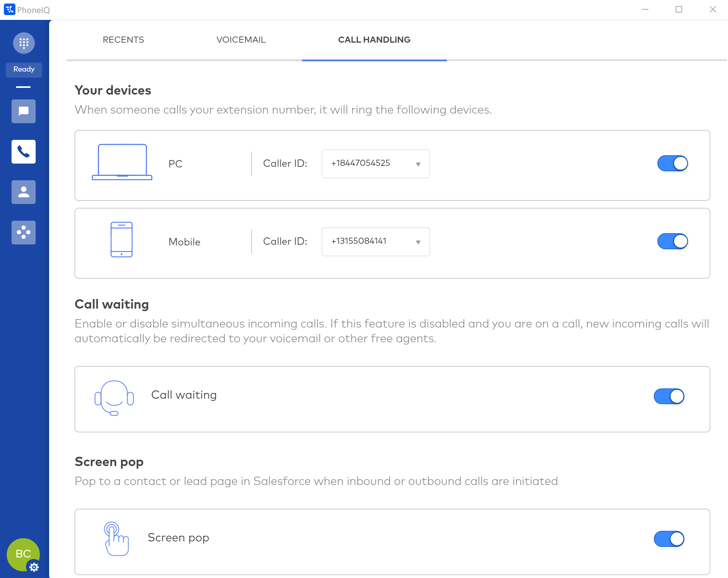This screenshot has width=728, height=578.
Task: Toggle the Call waiting switch
Action: [x=669, y=396]
